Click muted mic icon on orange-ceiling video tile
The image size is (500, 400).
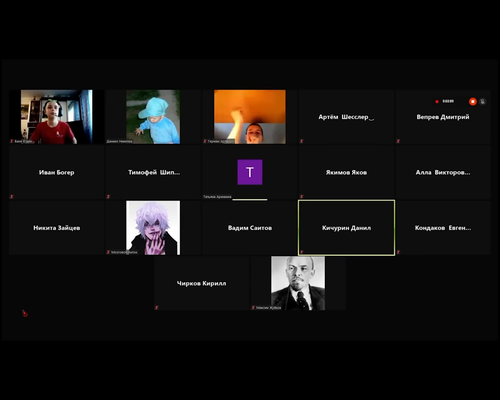(205, 141)
